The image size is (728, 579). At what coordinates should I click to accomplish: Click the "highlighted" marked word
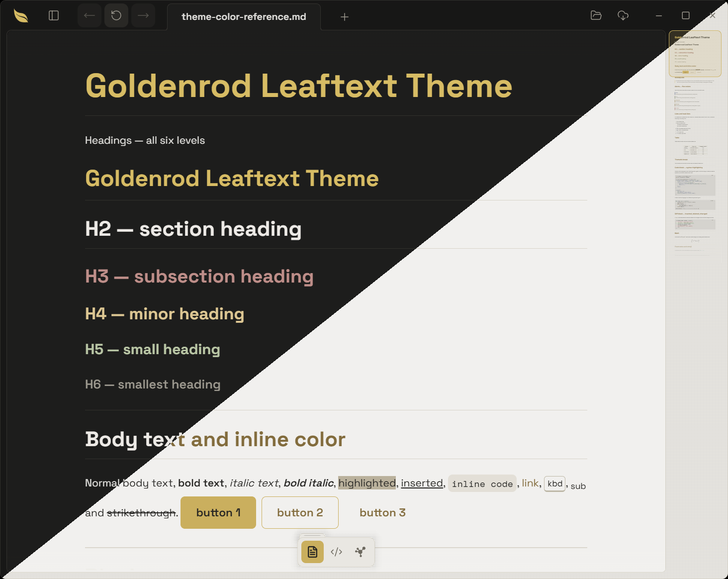367,483
